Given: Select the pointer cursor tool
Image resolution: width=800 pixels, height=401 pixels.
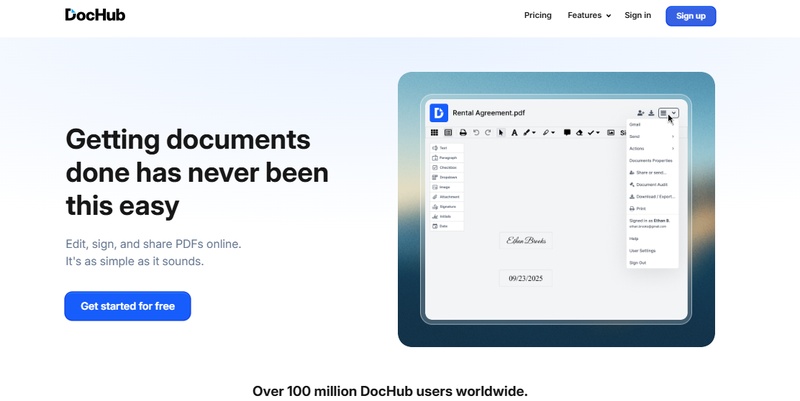Looking at the screenshot, I should tap(502, 132).
